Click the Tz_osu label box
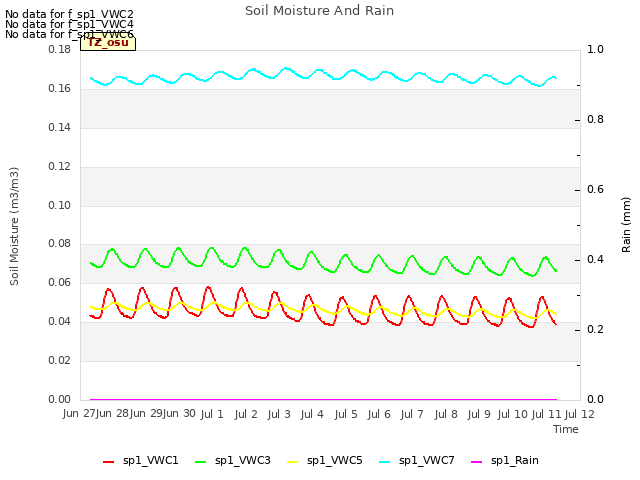640x480 pixels. click(x=108, y=43)
